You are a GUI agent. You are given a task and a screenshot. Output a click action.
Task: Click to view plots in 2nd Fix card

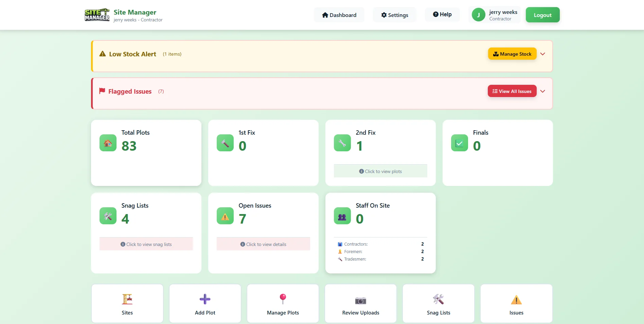pyautogui.click(x=380, y=171)
